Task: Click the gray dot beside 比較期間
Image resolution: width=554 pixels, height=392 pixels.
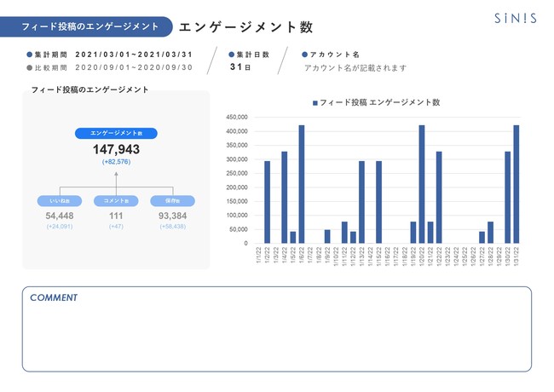Action: point(29,67)
